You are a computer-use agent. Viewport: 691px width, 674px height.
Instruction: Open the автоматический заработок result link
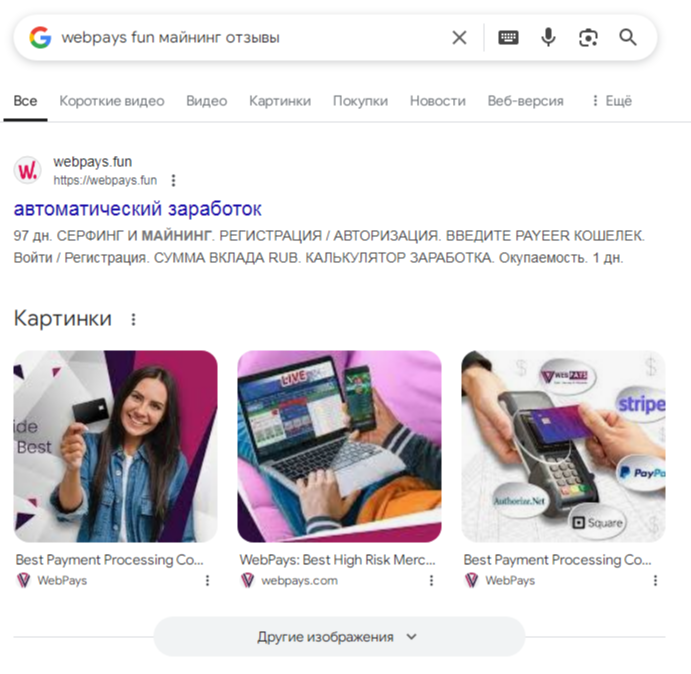pos(137,209)
